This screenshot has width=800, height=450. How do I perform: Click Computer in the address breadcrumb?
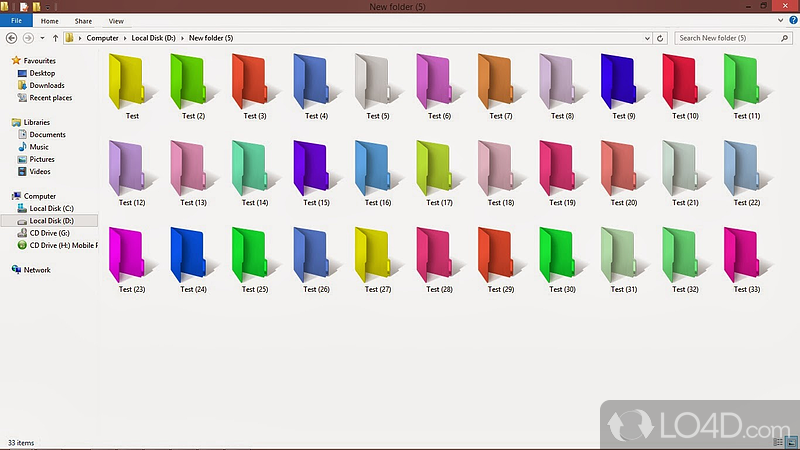coord(104,38)
